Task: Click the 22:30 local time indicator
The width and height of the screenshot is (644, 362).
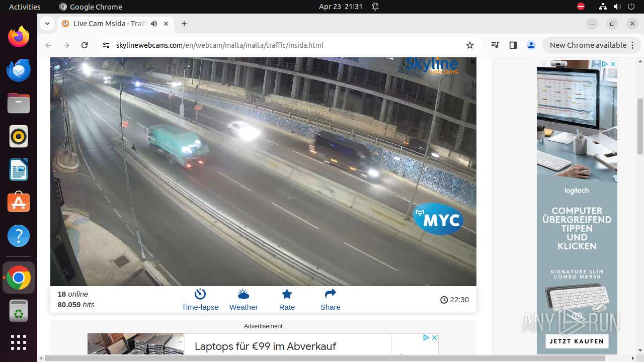Action: click(454, 300)
